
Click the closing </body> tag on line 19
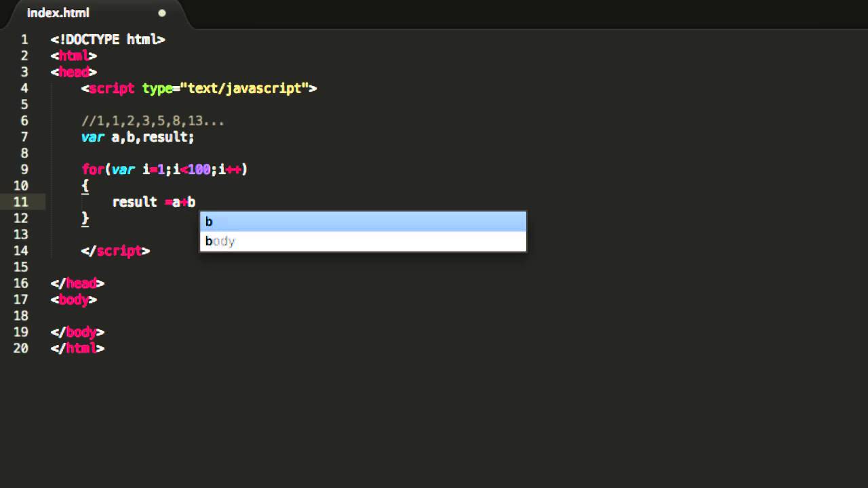77,332
